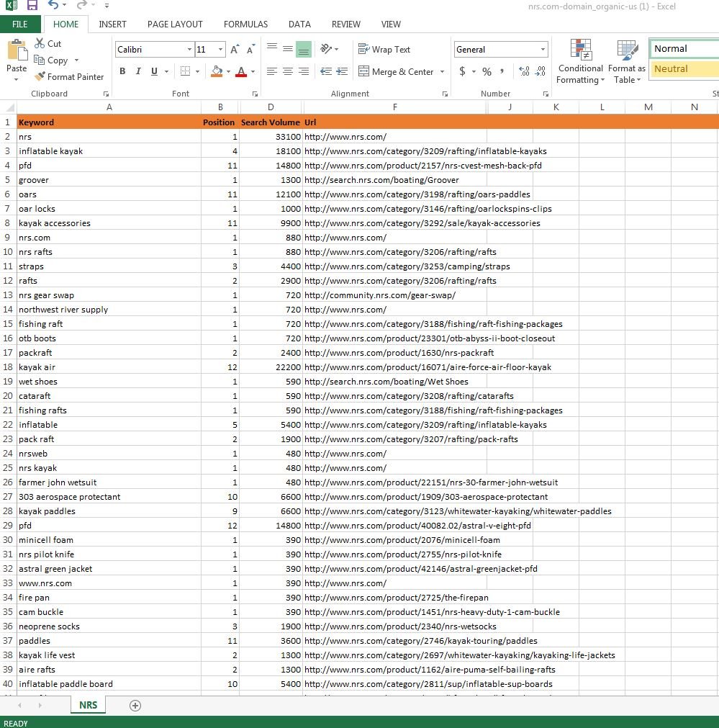Middle align cell contents
The image size is (719, 728).
point(288,49)
